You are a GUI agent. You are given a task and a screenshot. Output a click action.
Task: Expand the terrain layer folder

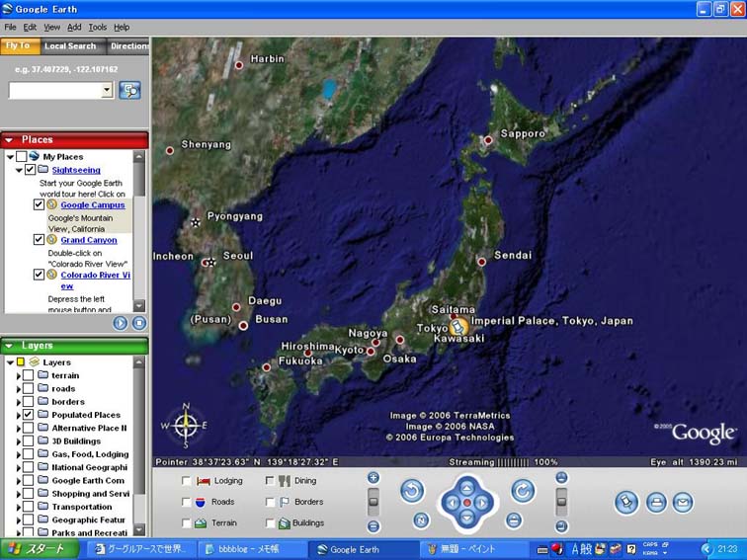[19, 375]
